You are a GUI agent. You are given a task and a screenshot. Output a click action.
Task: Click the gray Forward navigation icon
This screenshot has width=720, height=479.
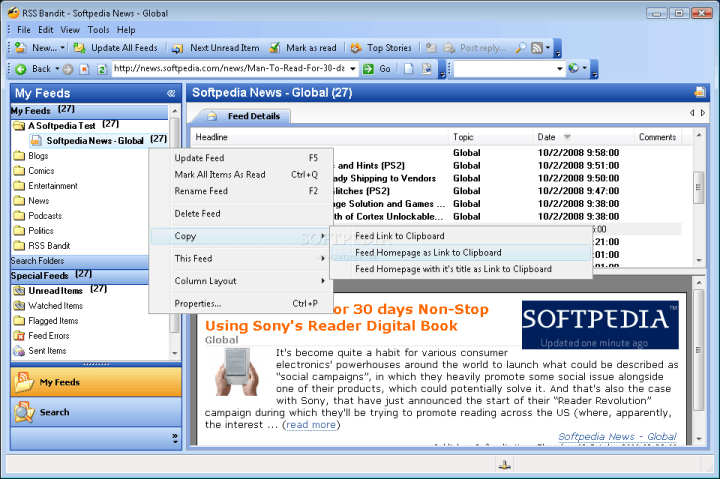[x=68, y=69]
